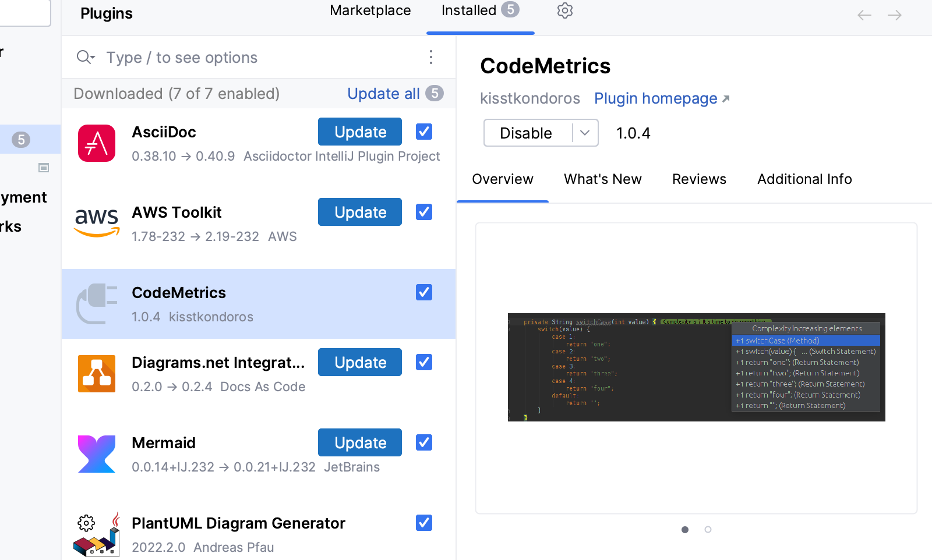
Task: Click the Mermaid plugin icon
Action: tap(97, 454)
